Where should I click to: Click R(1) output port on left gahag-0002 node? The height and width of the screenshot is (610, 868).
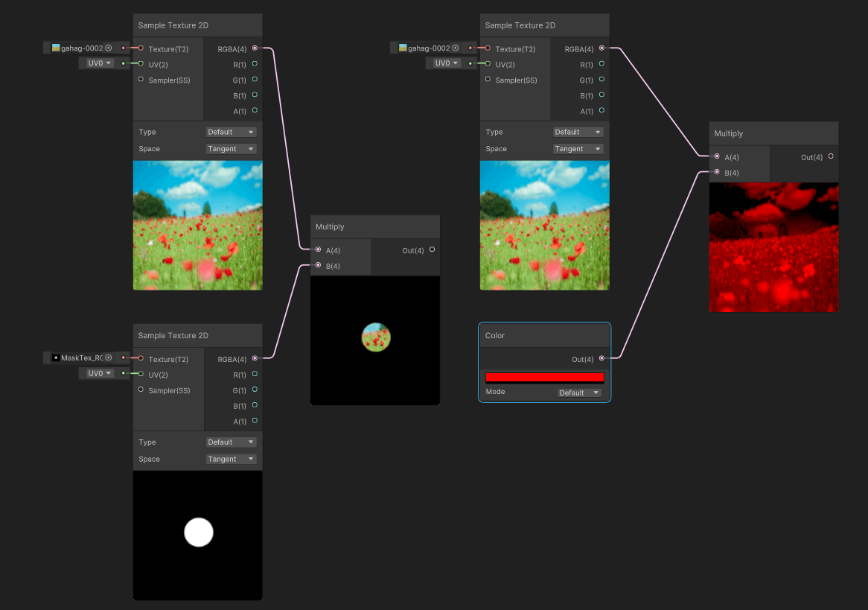pyautogui.click(x=255, y=64)
